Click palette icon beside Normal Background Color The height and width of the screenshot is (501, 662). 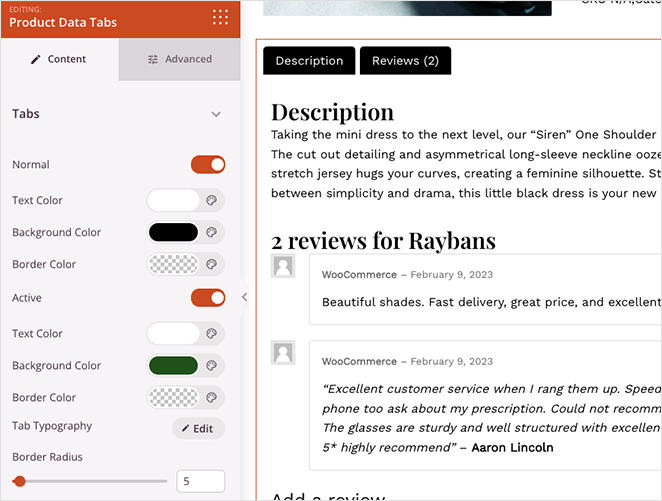(x=212, y=232)
